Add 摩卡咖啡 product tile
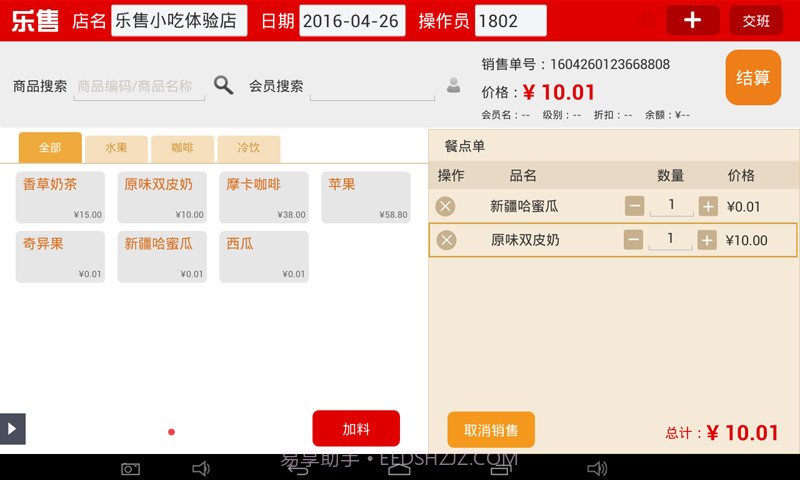The width and height of the screenshot is (800, 480). point(264,197)
